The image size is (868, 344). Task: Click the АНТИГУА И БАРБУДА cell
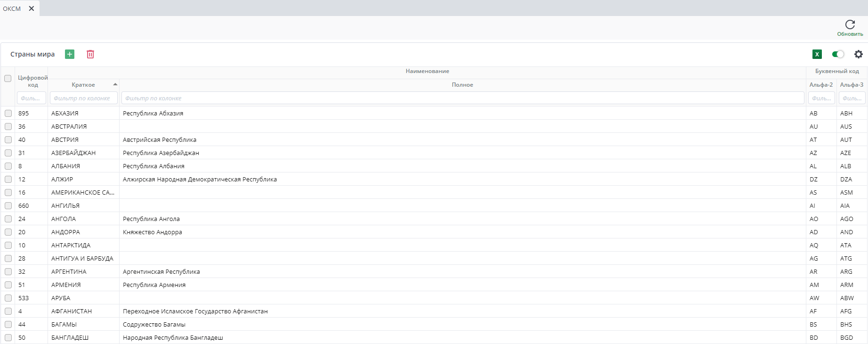click(x=83, y=258)
